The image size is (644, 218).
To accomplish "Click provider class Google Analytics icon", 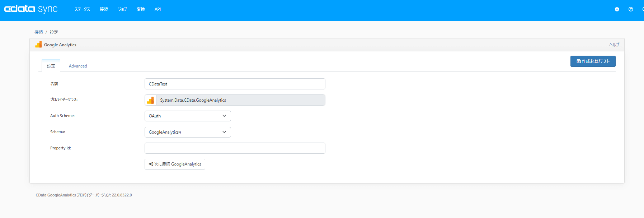I will 150,100.
